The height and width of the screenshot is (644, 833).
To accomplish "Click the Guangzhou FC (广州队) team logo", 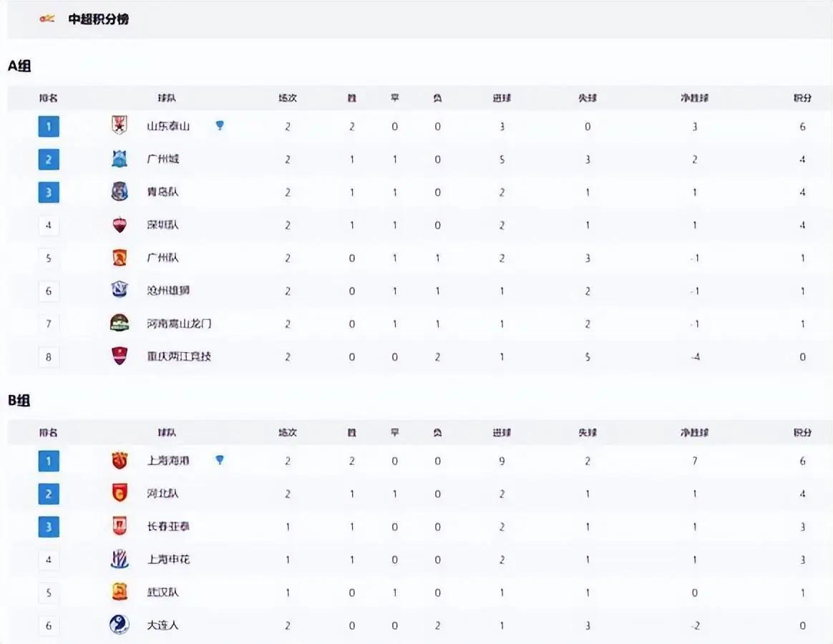I will (x=120, y=258).
